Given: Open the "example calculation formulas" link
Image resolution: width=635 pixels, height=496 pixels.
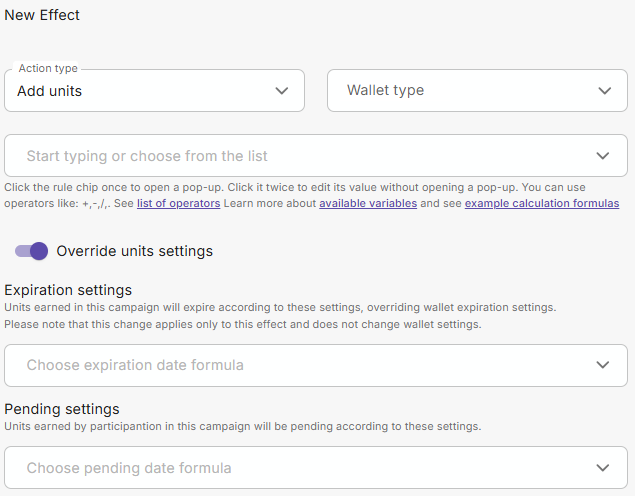Looking at the screenshot, I should point(542,203).
